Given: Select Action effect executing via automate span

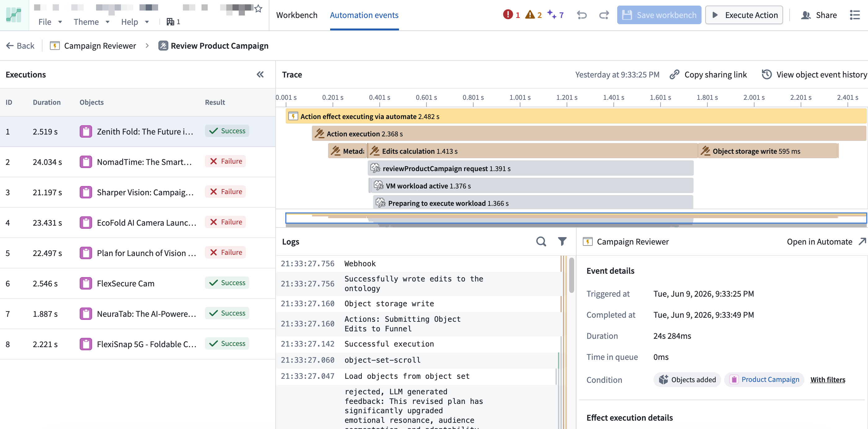Looking at the screenshot, I should point(576,116).
